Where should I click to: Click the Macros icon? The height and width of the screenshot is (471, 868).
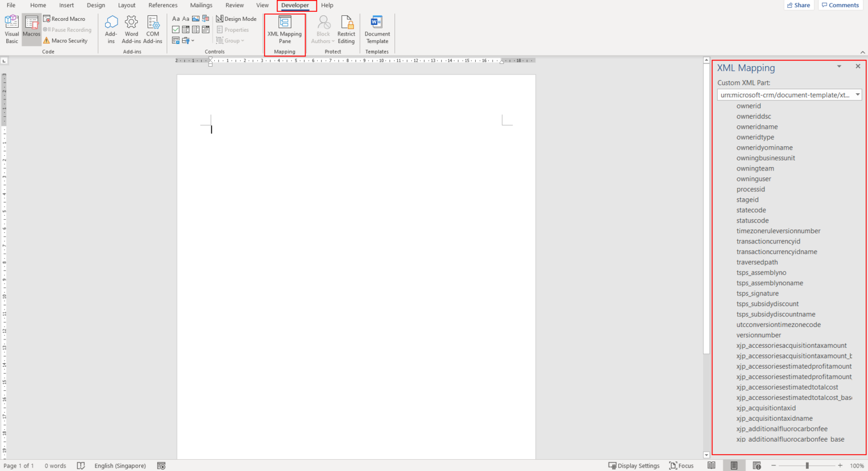(x=31, y=29)
